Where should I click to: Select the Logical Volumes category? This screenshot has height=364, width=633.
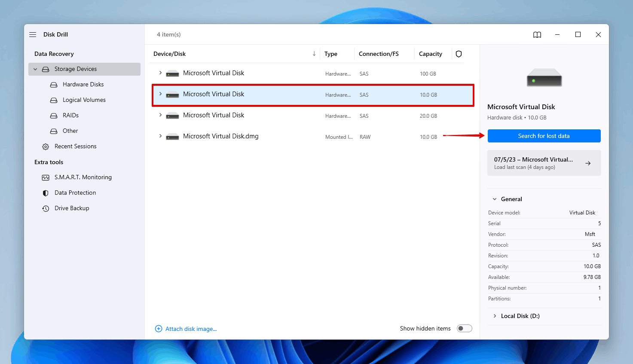(x=54, y=100)
